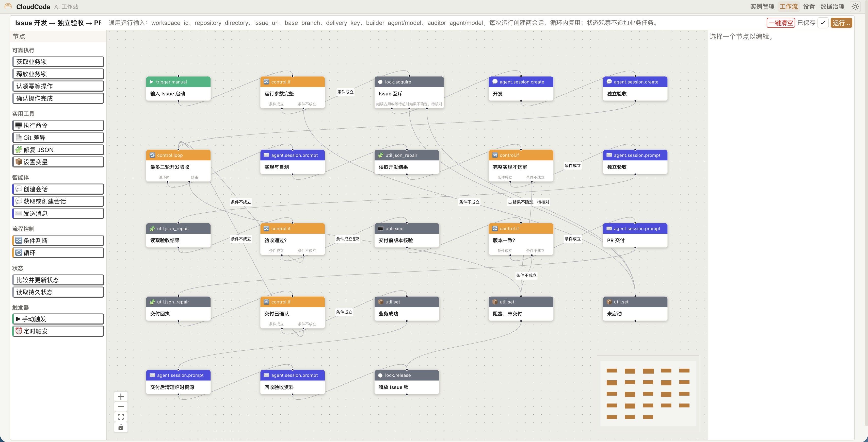Image resolution: width=868 pixels, height=442 pixels.
Task: Select the util.exec 交付前版本核验 node
Action: pos(407,235)
